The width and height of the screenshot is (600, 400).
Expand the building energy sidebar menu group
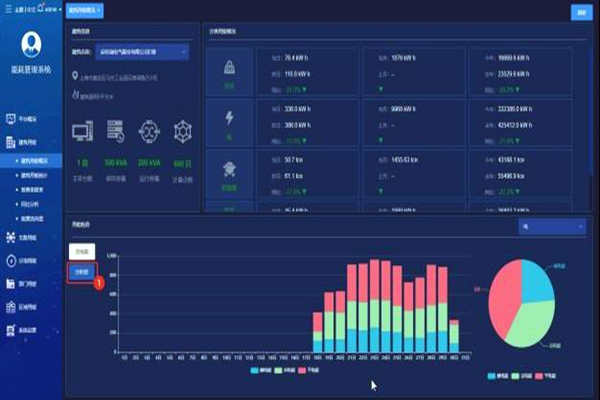click(x=30, y=143)
